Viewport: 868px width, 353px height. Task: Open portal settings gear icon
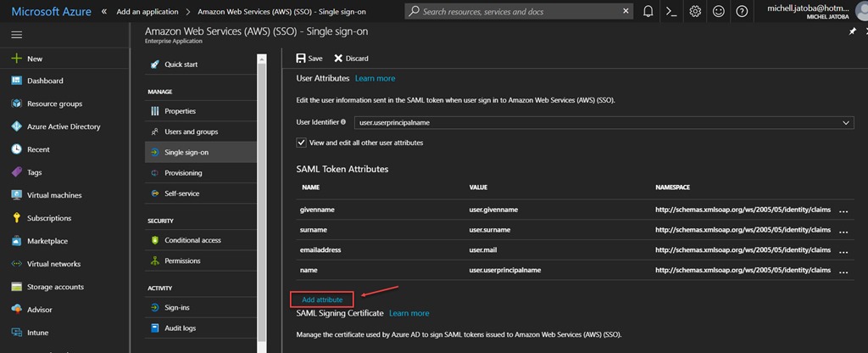[x=695, y=11]
